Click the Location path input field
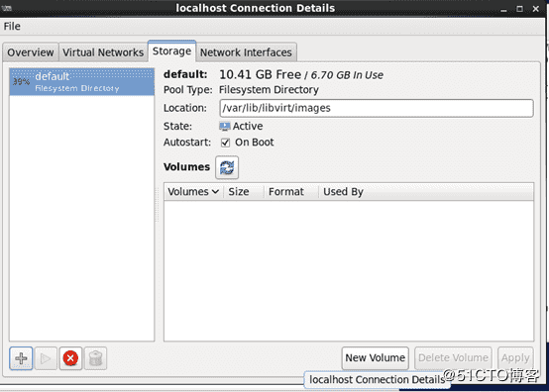 point(377,108)
